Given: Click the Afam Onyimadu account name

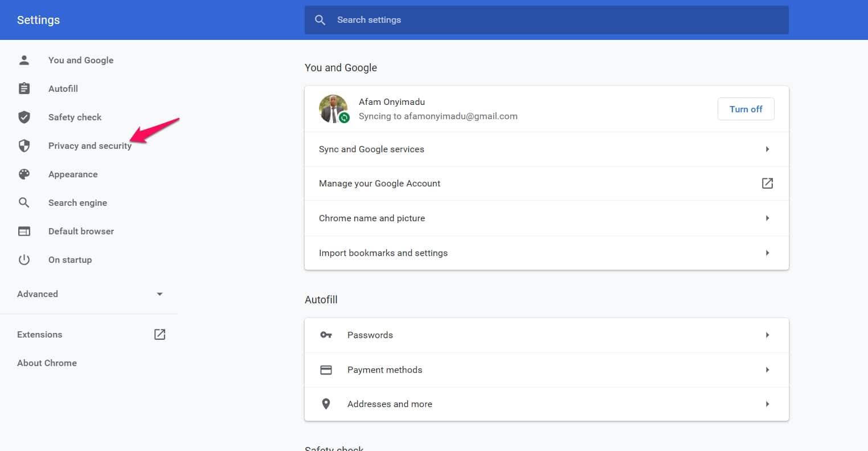Looking at the screenshot, I should (392, 101).
